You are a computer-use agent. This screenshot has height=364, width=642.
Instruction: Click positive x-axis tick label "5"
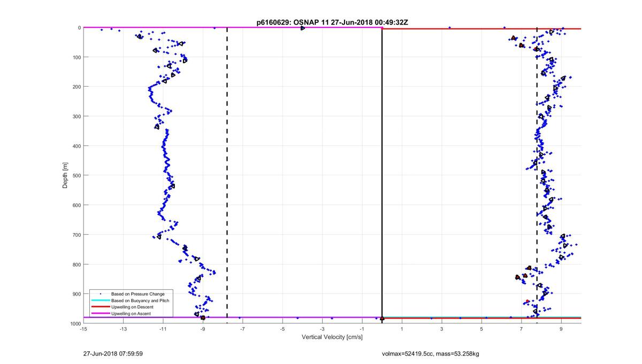coord(481,329)
